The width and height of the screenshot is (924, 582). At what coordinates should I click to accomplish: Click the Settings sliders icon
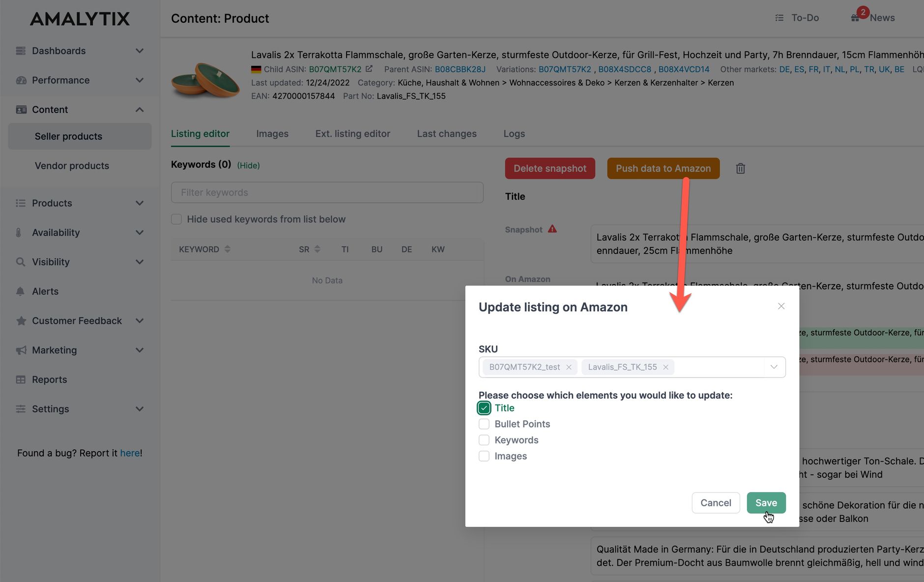pos(21,409)
